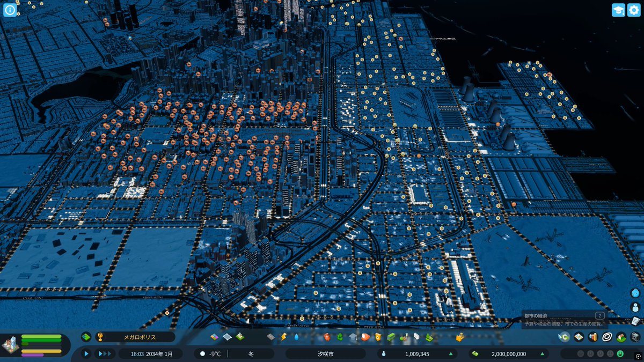Open the Cinematic camera corner button
The width and height of the screenshot is (644, 362).
[638, 356]
